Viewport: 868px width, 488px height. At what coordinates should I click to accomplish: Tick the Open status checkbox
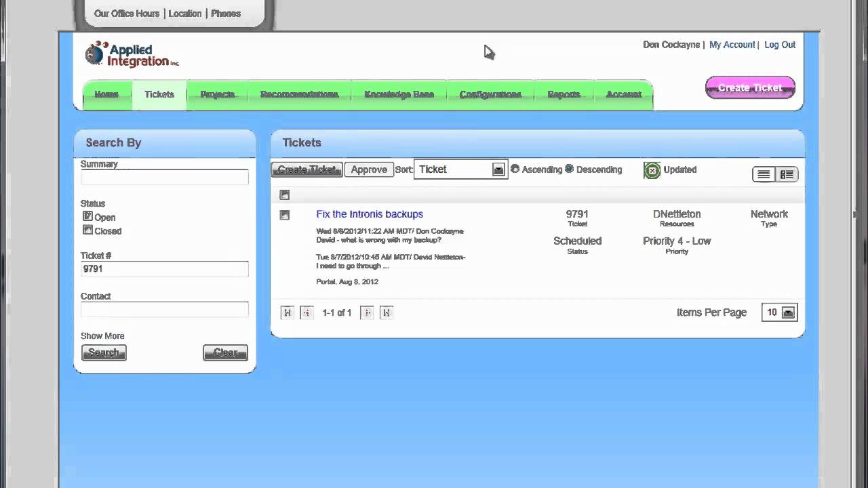pyautogui.click(x=87, y=216)
